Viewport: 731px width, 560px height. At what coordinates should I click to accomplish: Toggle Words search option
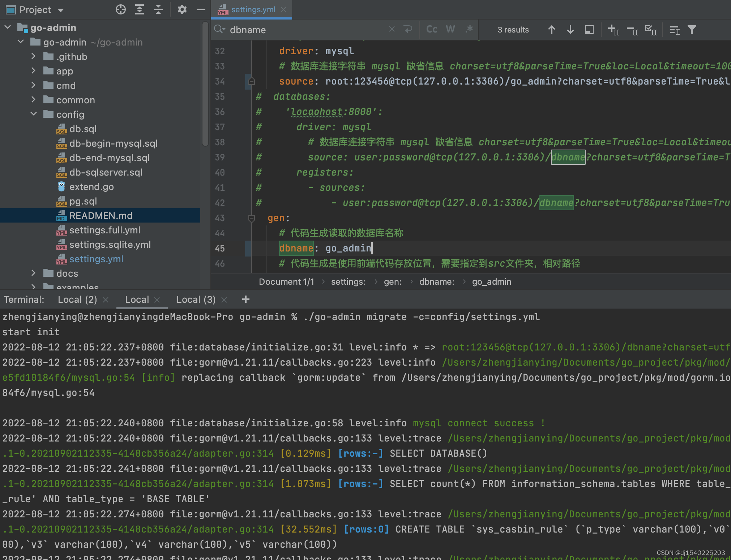tap(450, 30)
